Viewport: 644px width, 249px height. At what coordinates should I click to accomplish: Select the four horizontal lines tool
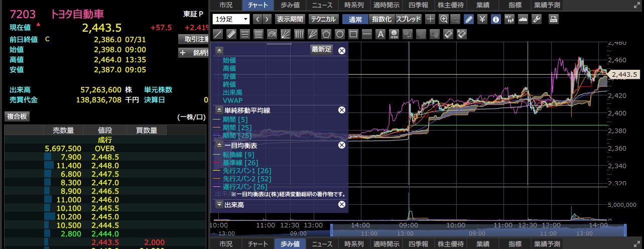[259, 35]
